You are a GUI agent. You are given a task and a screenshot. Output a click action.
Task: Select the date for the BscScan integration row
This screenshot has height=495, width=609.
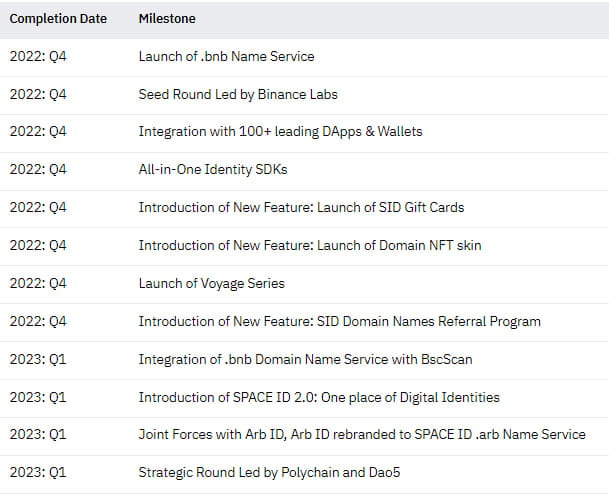click(x=38, y=359)
